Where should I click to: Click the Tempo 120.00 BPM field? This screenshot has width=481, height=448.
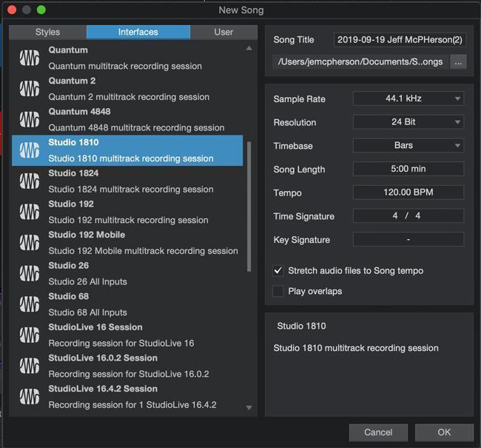click(408, 193)
